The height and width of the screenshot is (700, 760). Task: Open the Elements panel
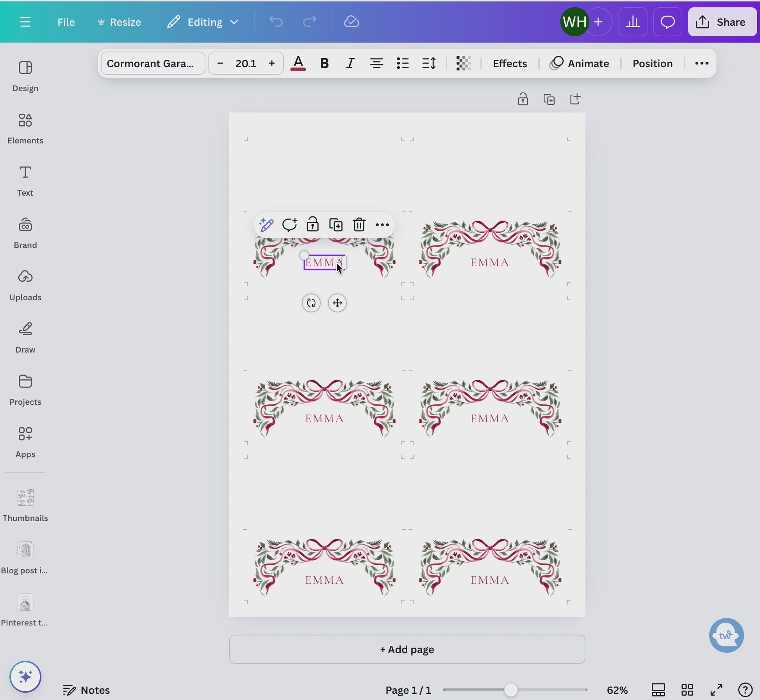25,128
